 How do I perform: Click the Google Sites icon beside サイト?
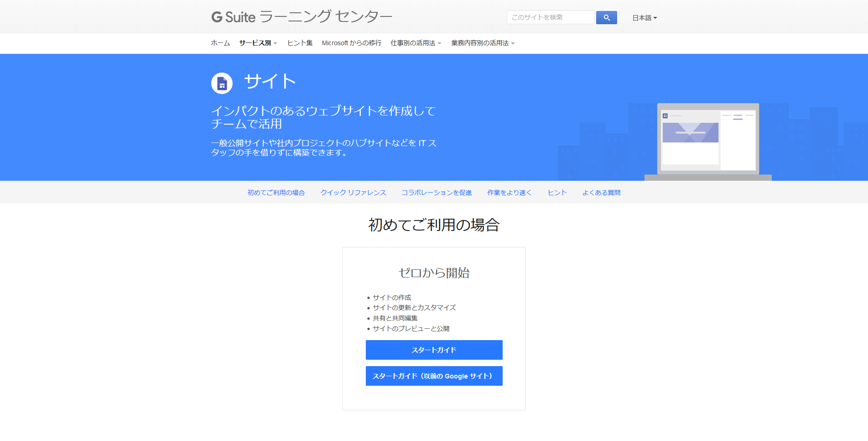click(222, 83)
